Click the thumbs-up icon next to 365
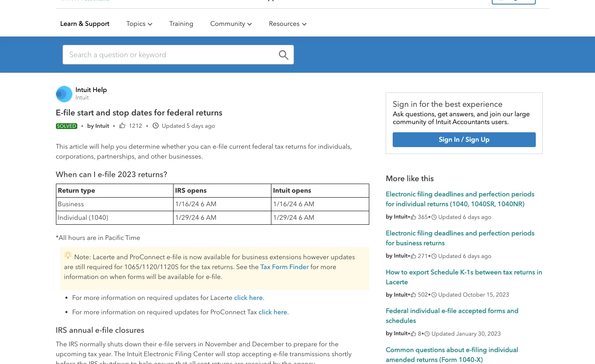The image size is (595, 364). [x=413, y=217]
